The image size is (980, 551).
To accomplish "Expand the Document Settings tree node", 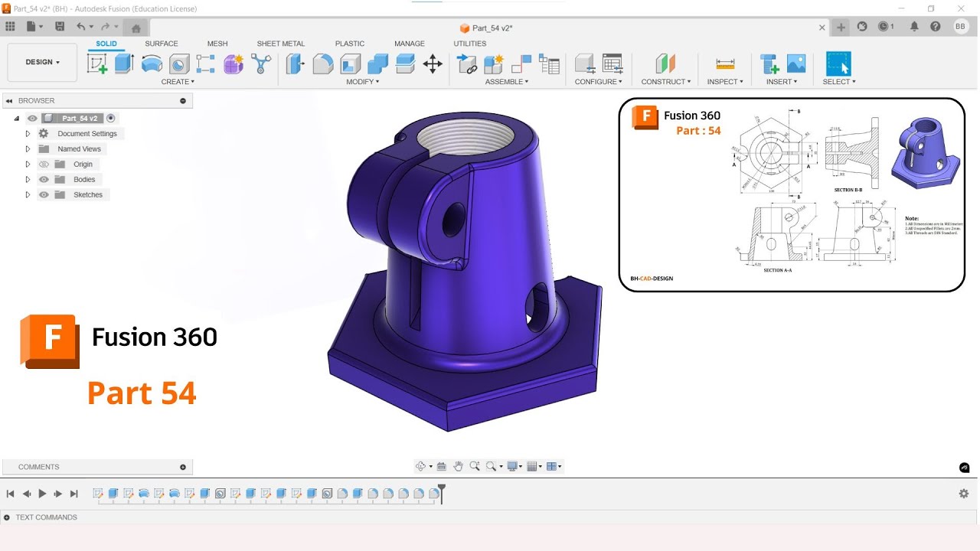I will (x=28, y=134).
